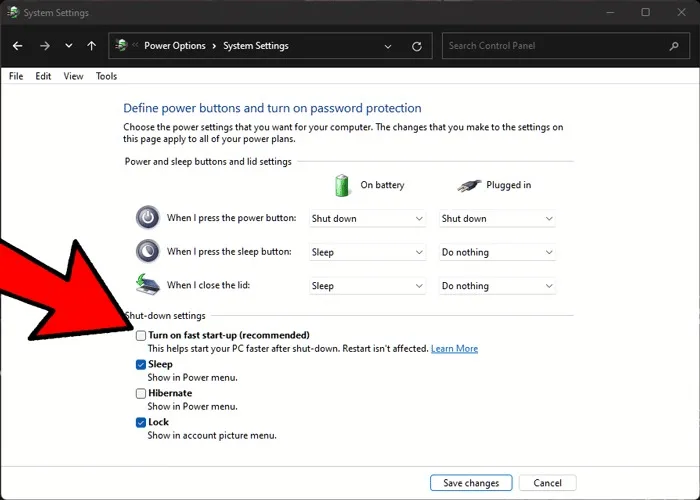Enable the Hibernate checkbox

coord(141,394)
